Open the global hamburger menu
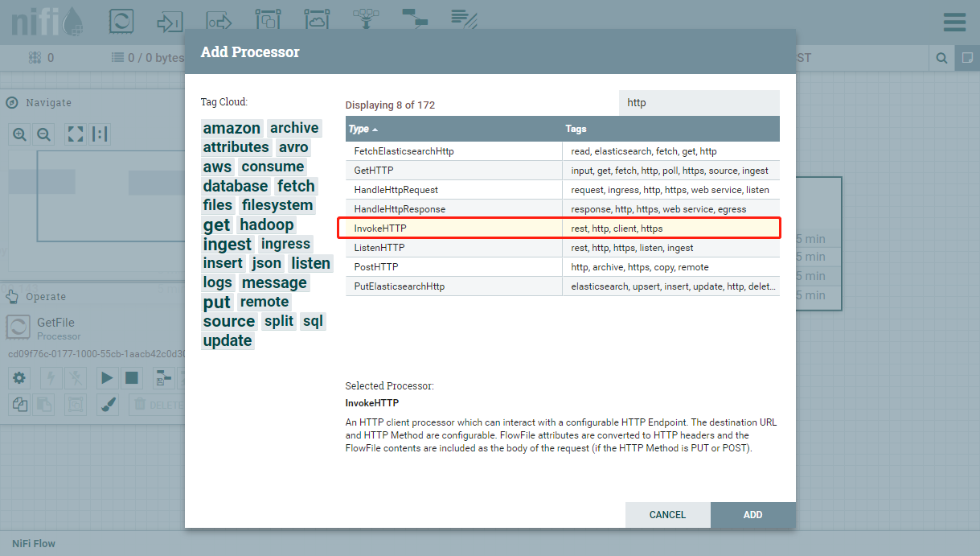 click(954, 22)
